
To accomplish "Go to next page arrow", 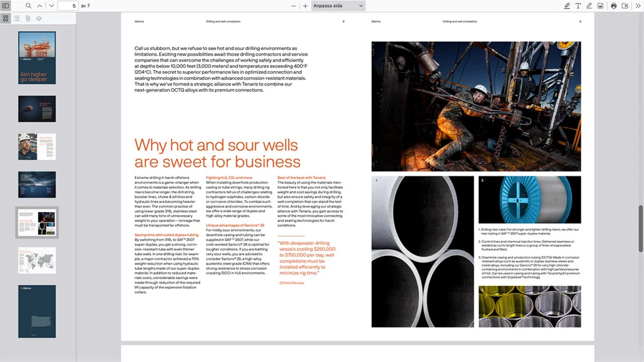I will click(x=51, y=6).
